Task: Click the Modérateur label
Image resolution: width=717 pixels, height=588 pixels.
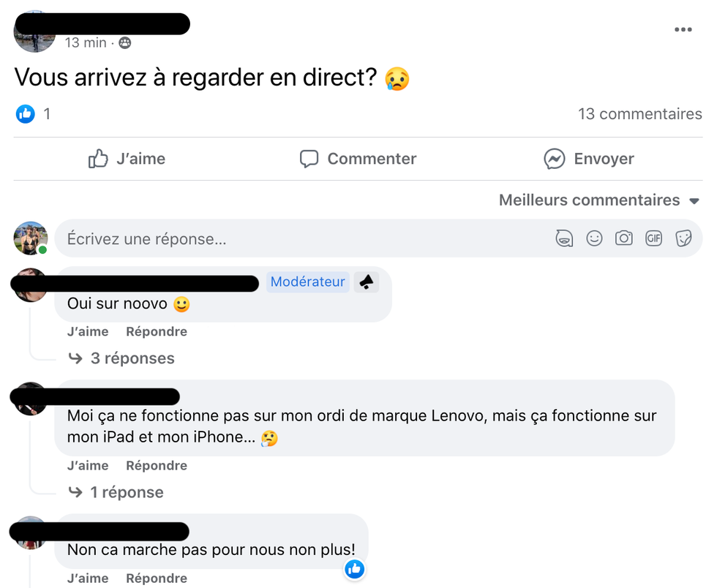Action: coord(307,282)
